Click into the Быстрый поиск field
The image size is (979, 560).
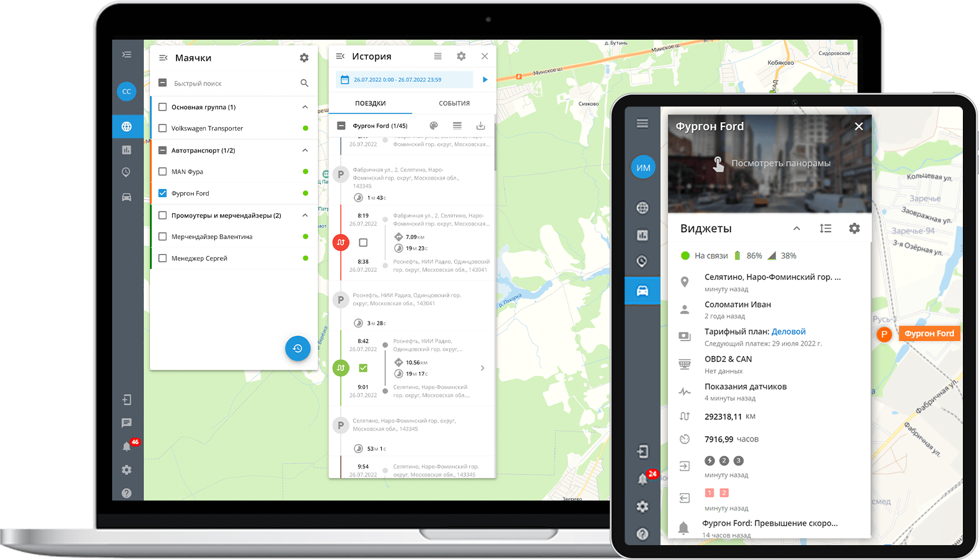tap(233, 83)
